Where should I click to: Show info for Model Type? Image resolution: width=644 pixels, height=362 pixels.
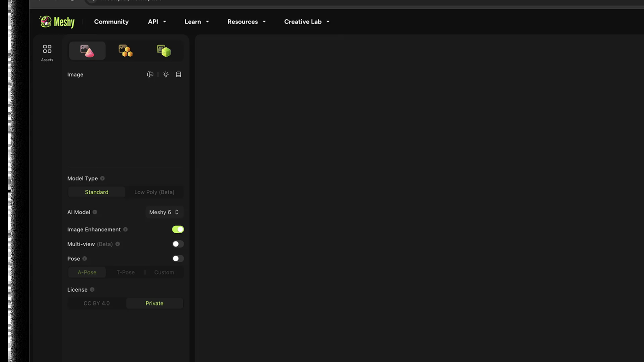(x=103, y=178)
